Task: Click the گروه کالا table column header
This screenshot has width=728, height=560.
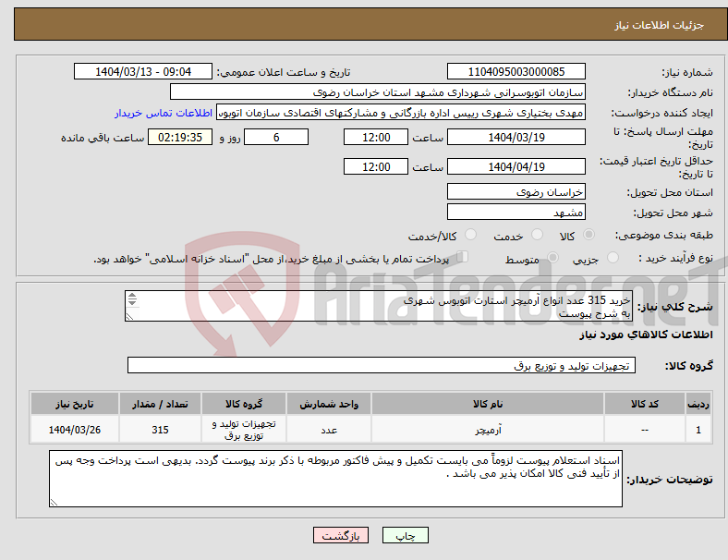Action: 244,404
